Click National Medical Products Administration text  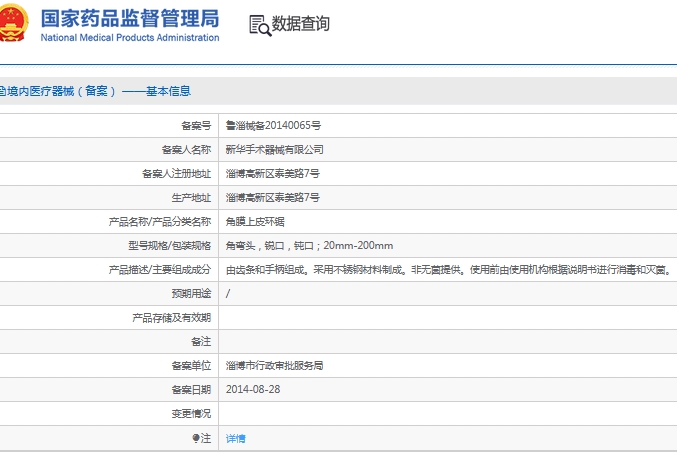[x=130, y=38]
